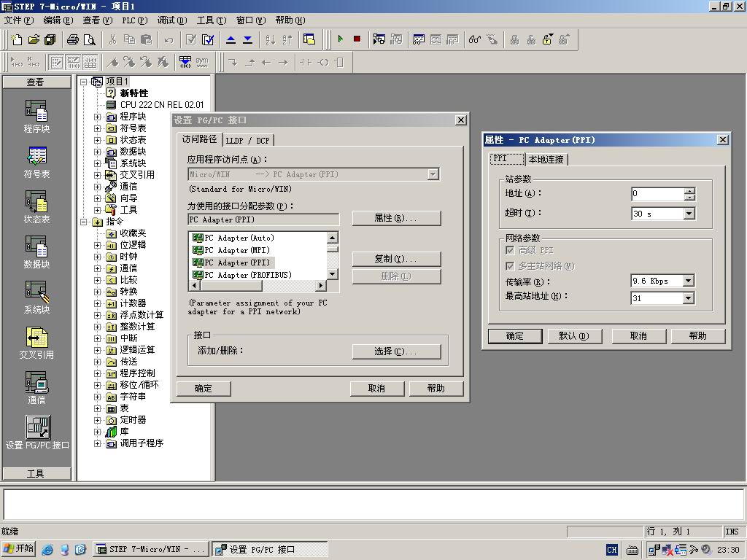Click the 复制 copy button
Viewport: 747px width, 560px height.
pos(396,259)
